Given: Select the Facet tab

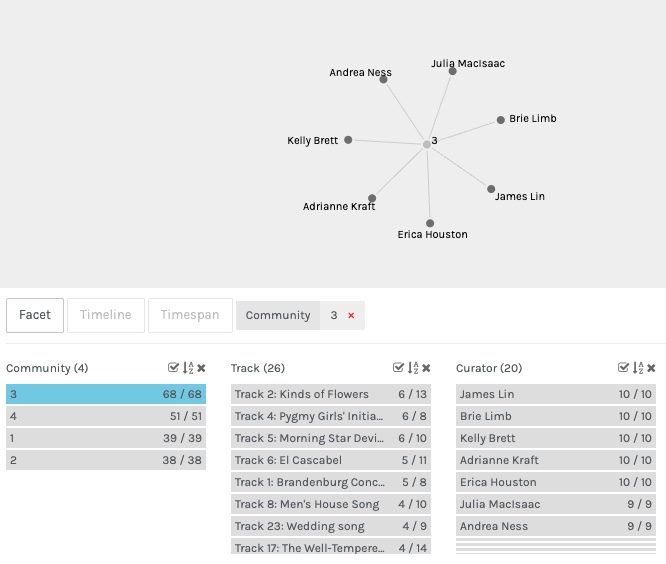Looking at the screenshot, I should pos(35,315).
